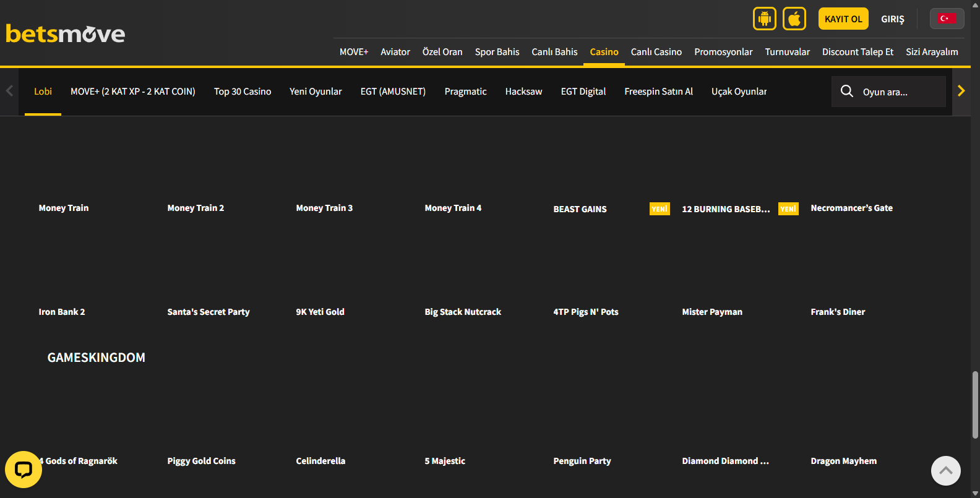The height and width of the screenshot is (498, 980).
Task: Select the Canlı Casino menu item
Action: pos(656,52)
